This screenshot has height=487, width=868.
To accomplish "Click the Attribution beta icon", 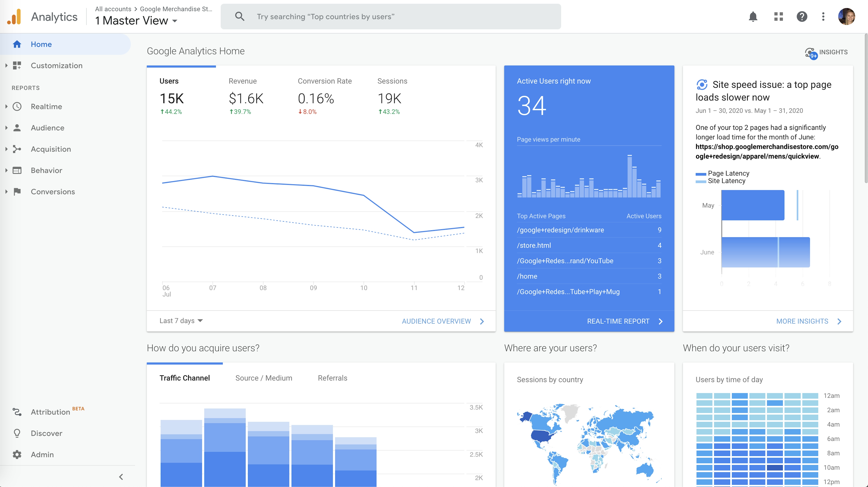I will pyautogui.click(x=17, y=412).
